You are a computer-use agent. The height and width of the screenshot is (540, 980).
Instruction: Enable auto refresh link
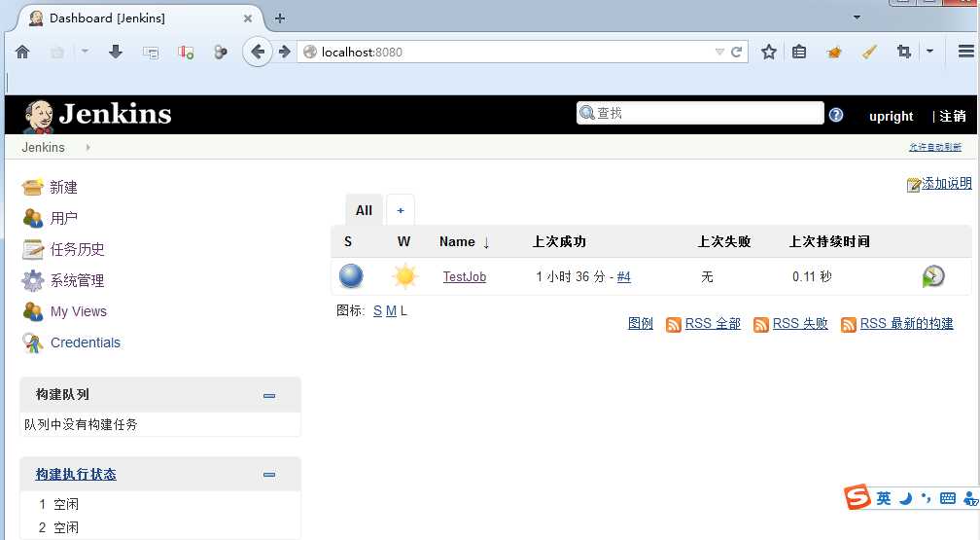[935, 147]
